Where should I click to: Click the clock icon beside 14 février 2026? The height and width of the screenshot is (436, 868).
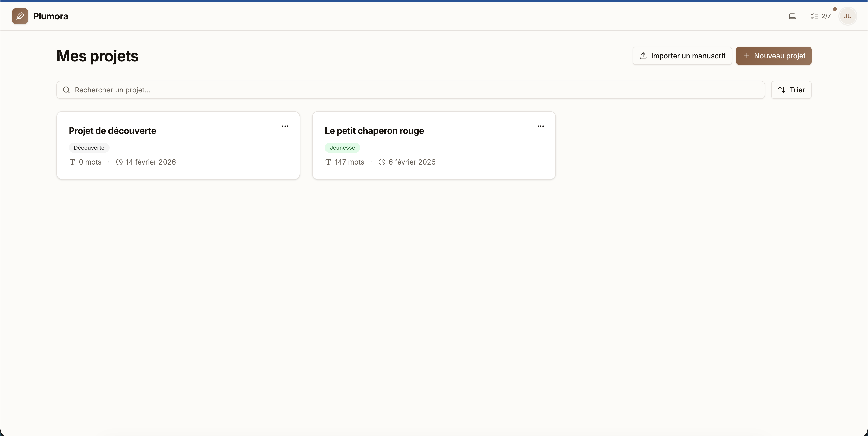119,162
